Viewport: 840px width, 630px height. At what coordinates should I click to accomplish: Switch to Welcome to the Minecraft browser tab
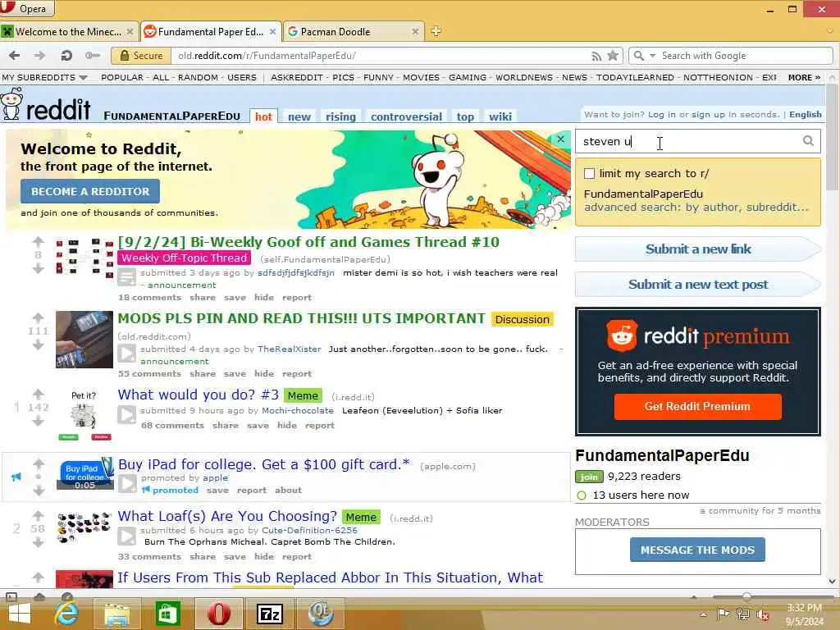(x=68, y=32)
